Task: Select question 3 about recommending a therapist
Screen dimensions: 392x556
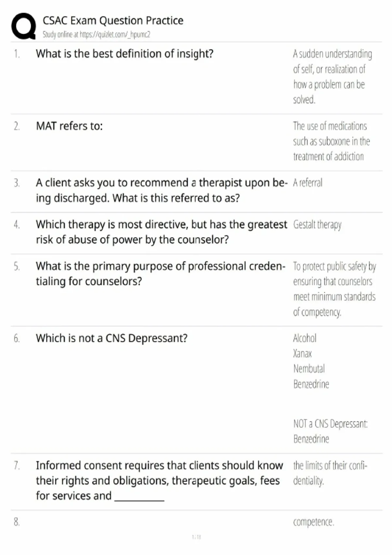Action: tap(162, 190)
